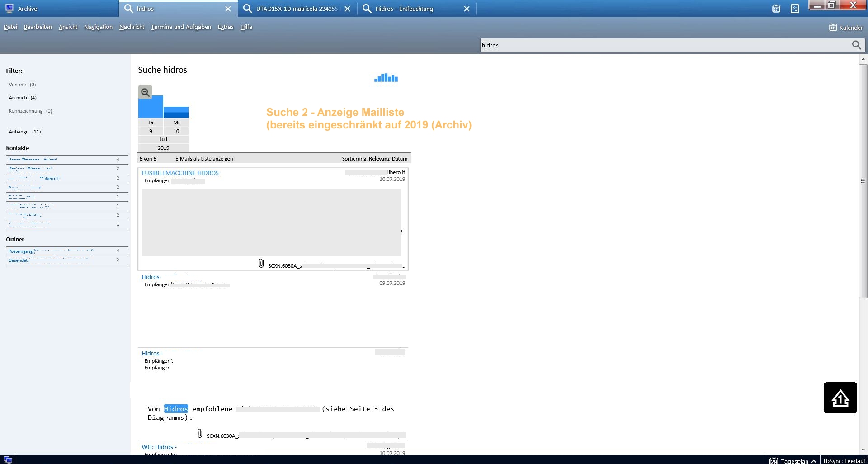Click the Archive tab monitor icon
868x464 pixels.
(x=9, y=9)
